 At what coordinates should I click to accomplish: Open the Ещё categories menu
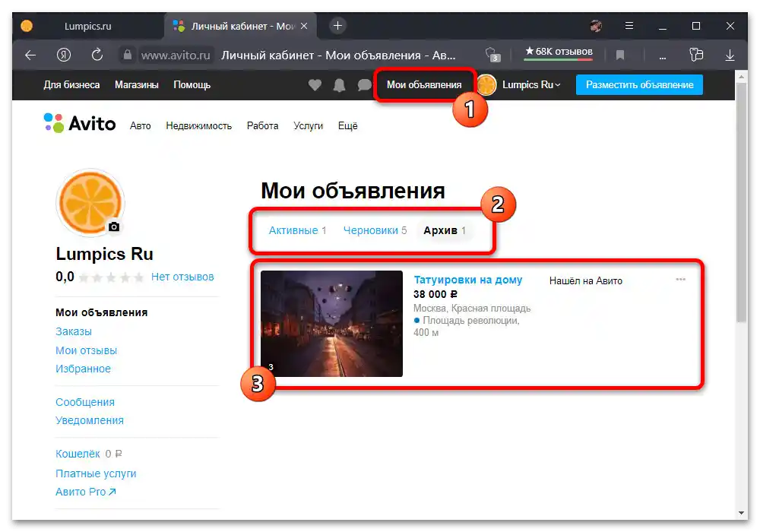[x=347, y=126]
